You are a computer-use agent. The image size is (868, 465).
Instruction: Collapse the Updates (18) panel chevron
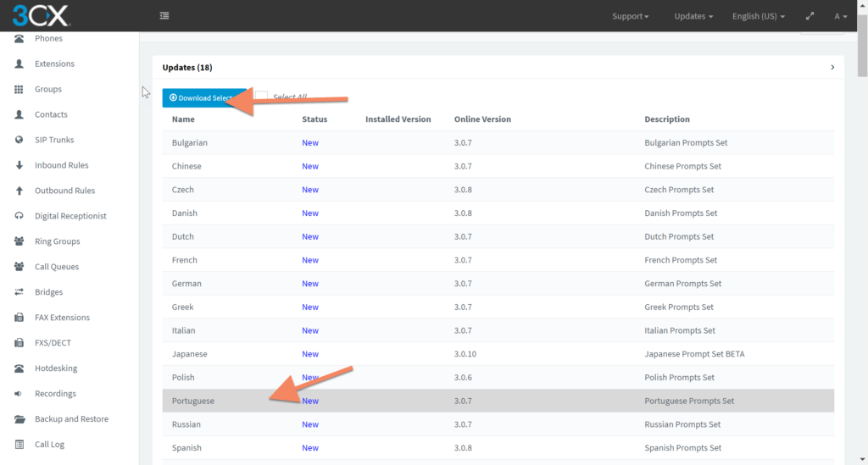coord(832,68)
